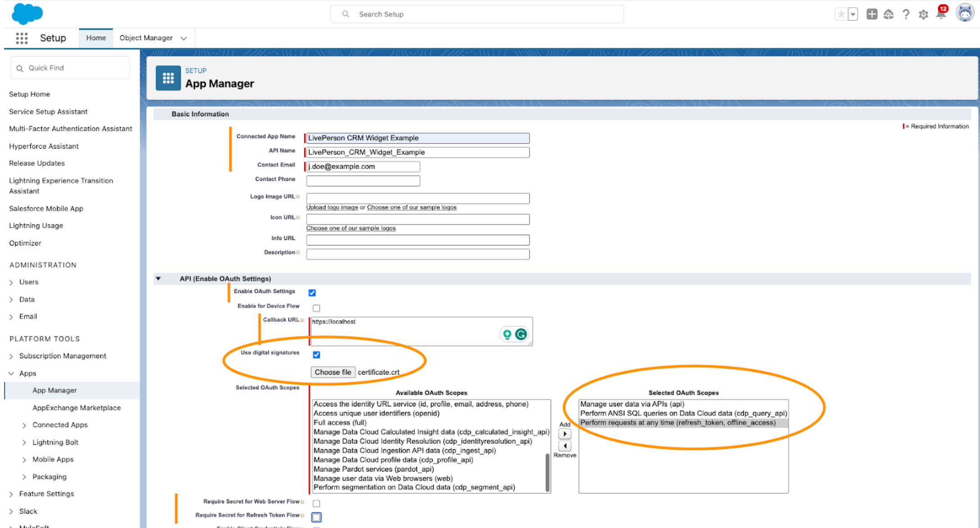Click the favorites star icon
The height and width of the screenshot is (528, 980).
click(841, 14)
